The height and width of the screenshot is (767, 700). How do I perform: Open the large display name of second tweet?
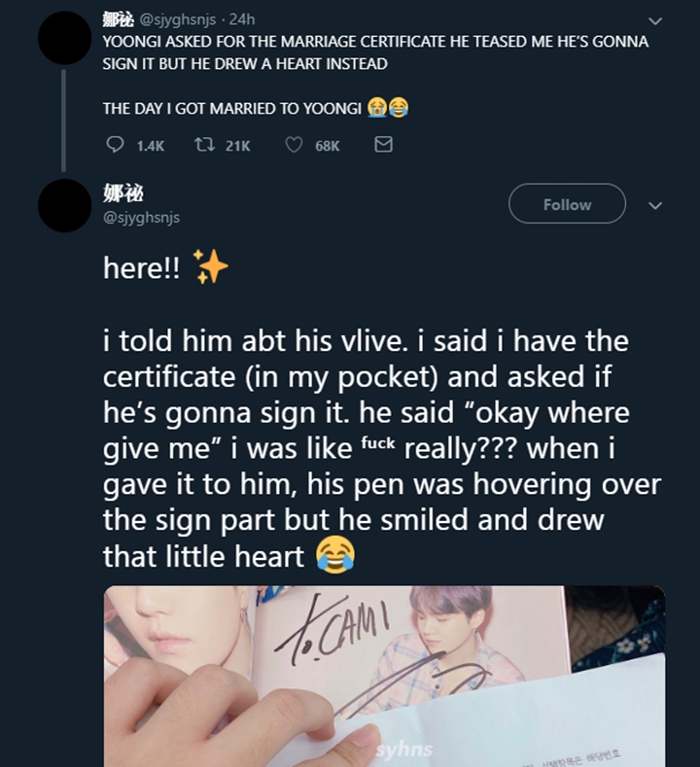(123, 193)
